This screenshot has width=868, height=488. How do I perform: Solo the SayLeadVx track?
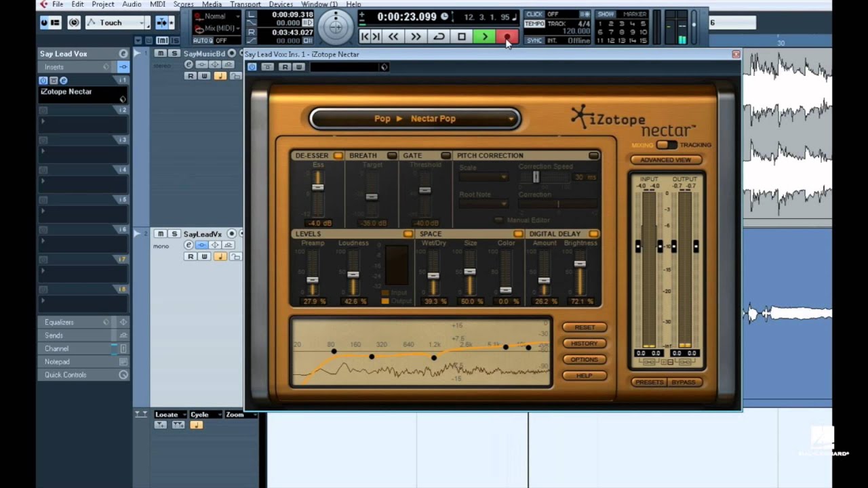click(x=174, y=234)
